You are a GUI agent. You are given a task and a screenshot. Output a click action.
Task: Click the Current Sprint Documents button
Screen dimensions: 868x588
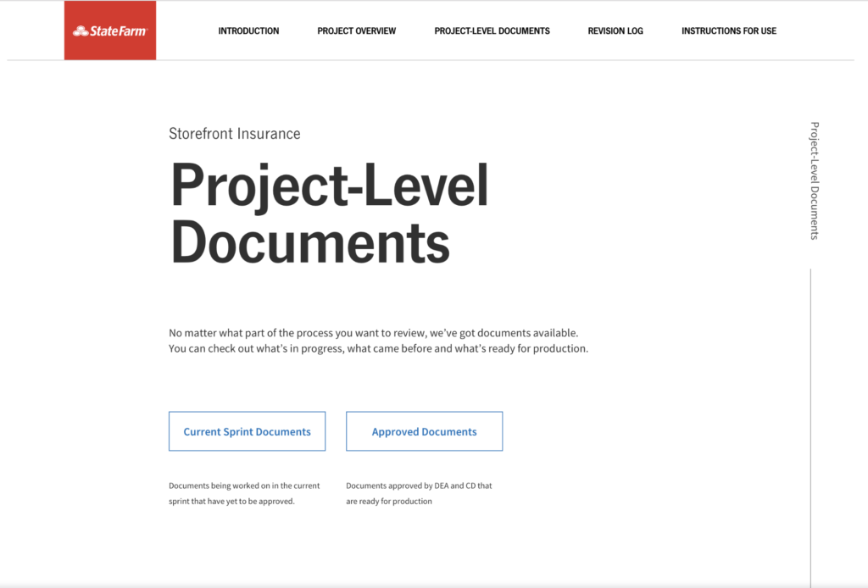247,431
